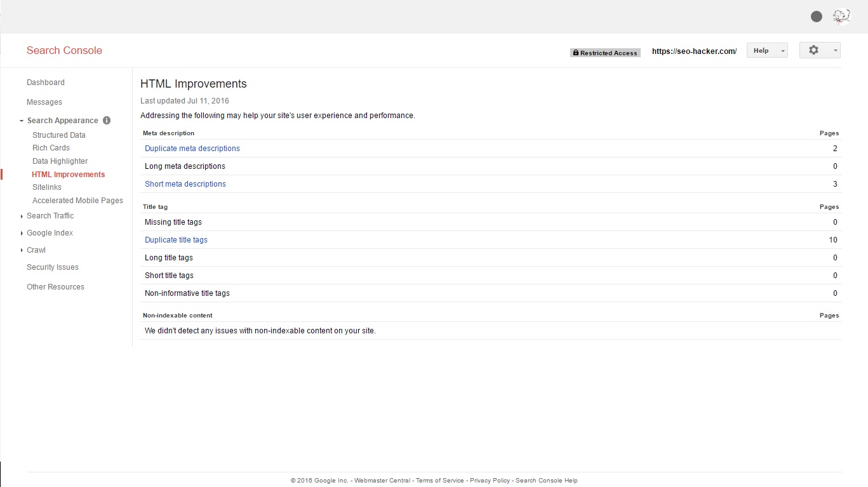Viewport: 868px width, 487px height.
Task: Open Privacy Policy footer link
Action: tap(490, 481)
